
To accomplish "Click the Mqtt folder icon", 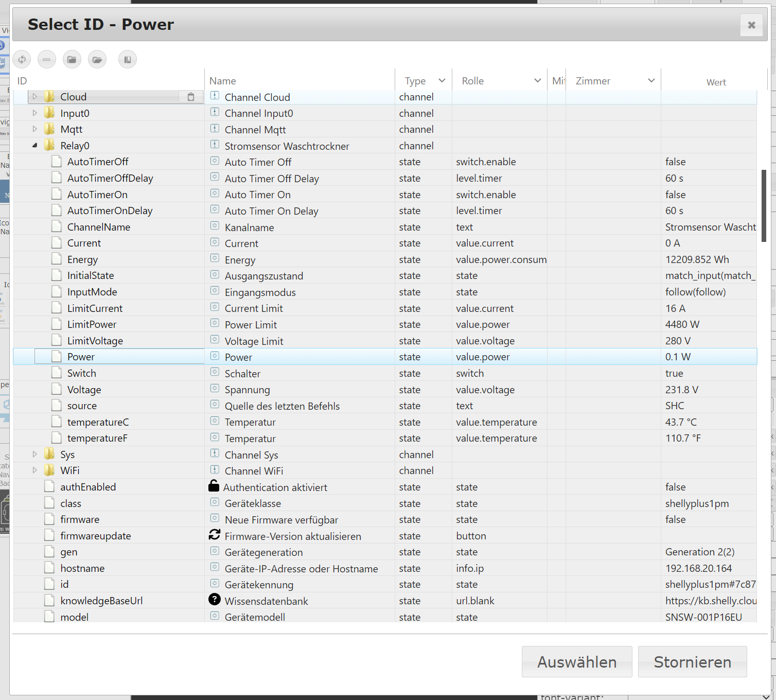I will (49, 129).
